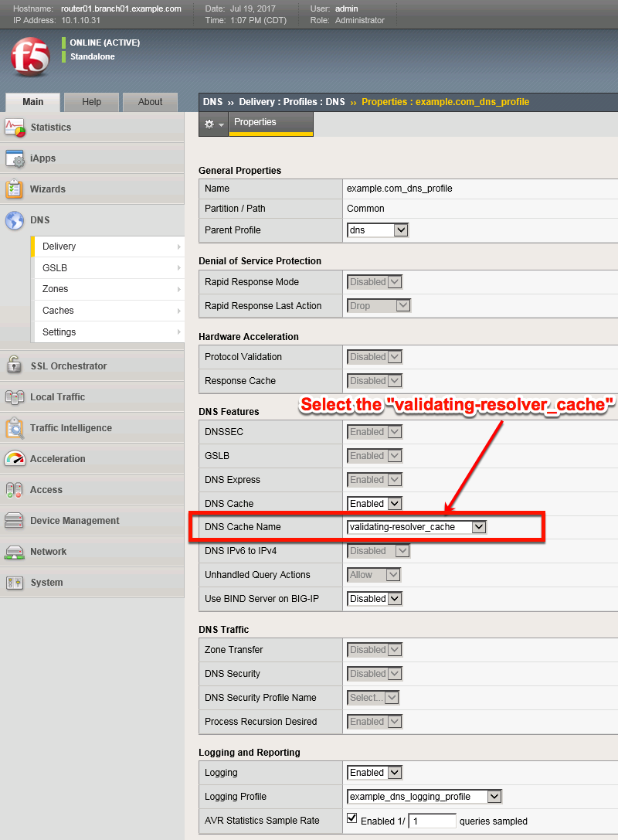Switch to the About tab
This screenshot has height=840, width=618.
[x=150, y=102]
